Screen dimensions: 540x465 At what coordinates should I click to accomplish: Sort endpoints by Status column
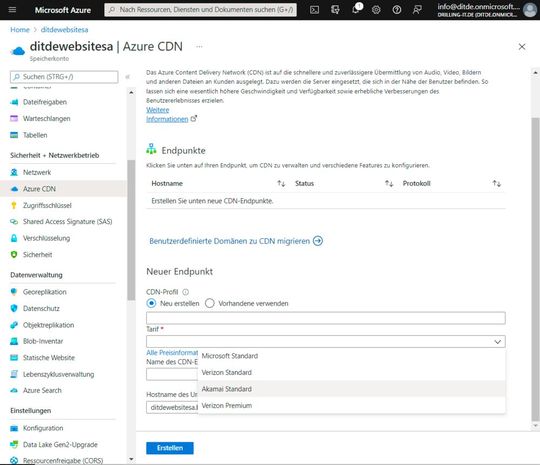pos(389,184)
